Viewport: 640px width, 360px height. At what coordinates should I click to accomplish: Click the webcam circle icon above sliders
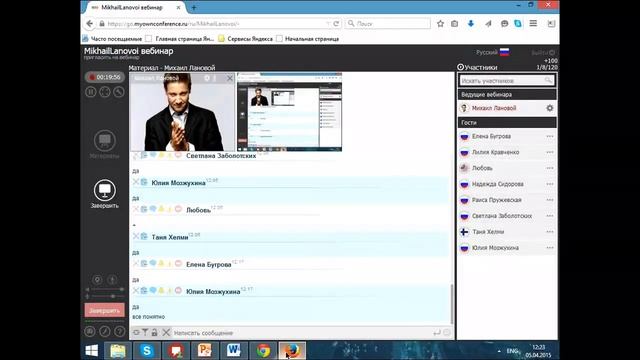pyautogui.click(x=97, y=280)
